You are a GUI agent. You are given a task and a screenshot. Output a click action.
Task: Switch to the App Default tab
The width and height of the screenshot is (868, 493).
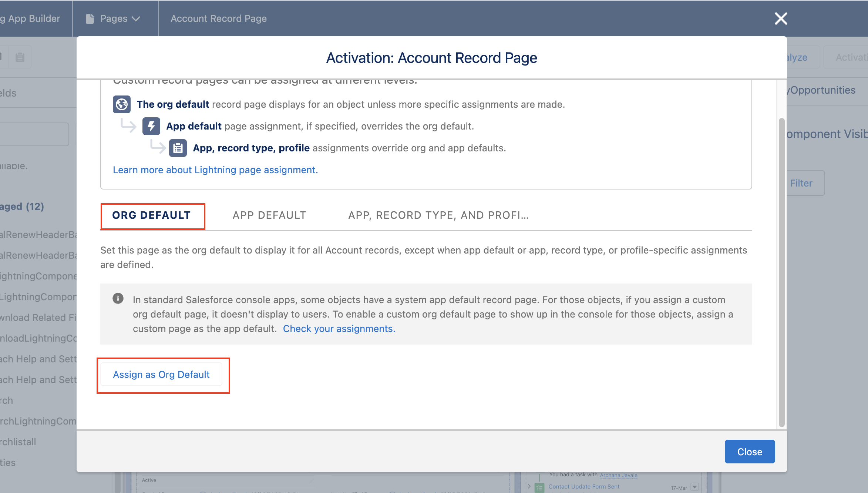[x=269, y=215]
